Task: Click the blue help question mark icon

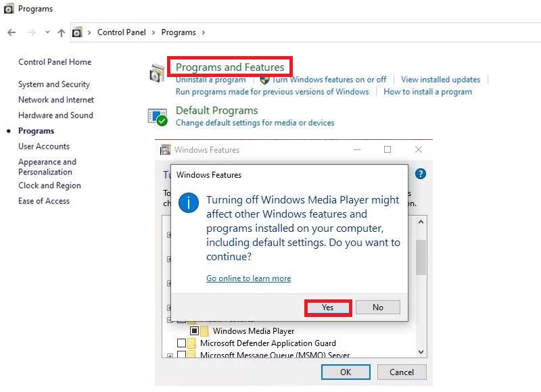Action: pyautogui.click(x=420, y=174)
